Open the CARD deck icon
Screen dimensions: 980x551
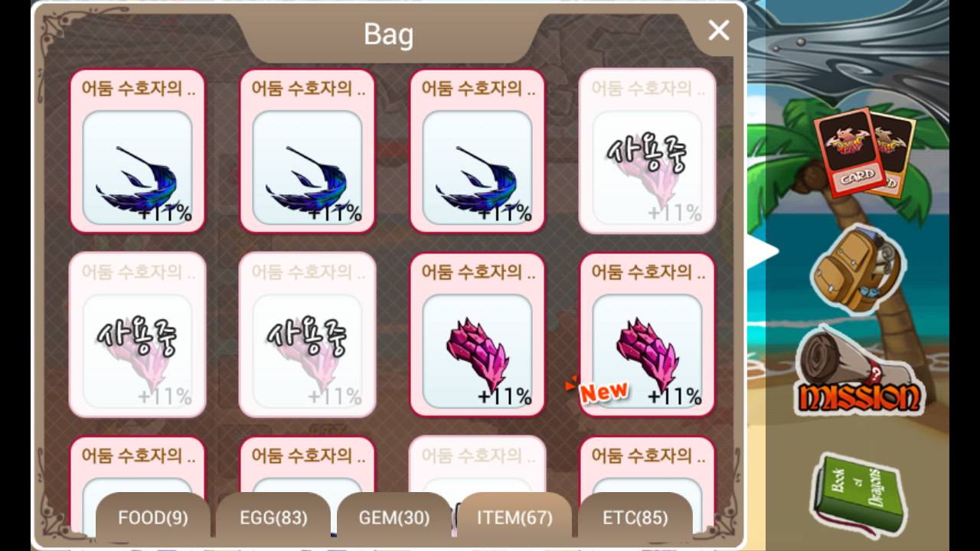point(864,154)
